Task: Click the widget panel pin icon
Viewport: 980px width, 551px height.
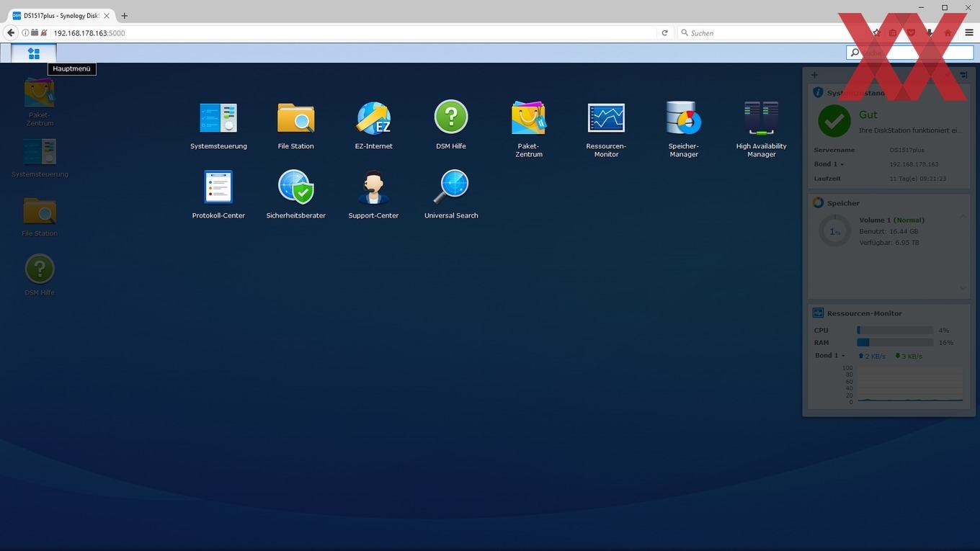Action: [963, 75]
